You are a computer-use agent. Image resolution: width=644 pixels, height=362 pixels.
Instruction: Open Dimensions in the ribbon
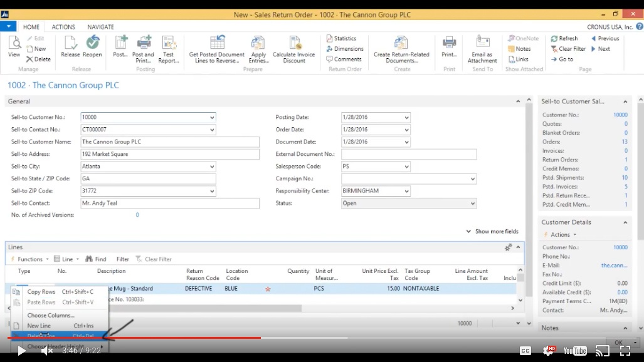pyautogui.click(x=345, y=48)
